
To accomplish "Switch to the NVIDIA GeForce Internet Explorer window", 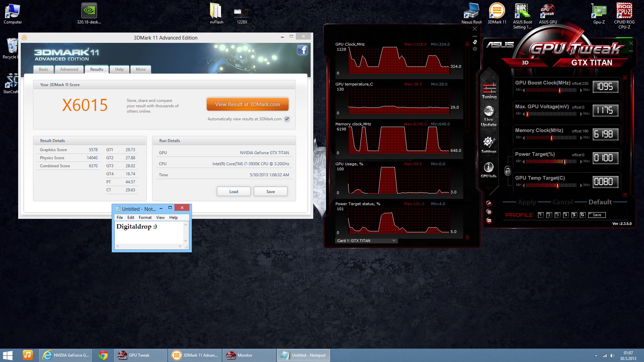I will click(66, 355).
